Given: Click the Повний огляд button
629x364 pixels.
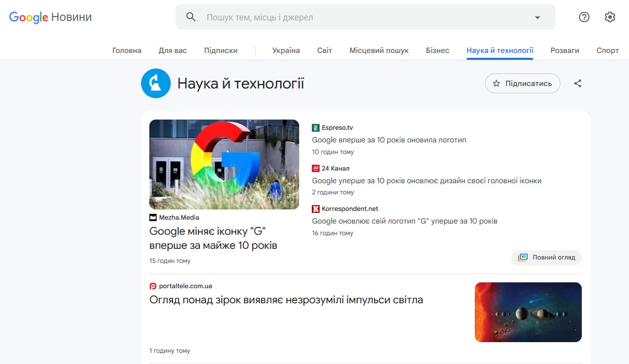Looking at the screenshot, I should (546, 258).
